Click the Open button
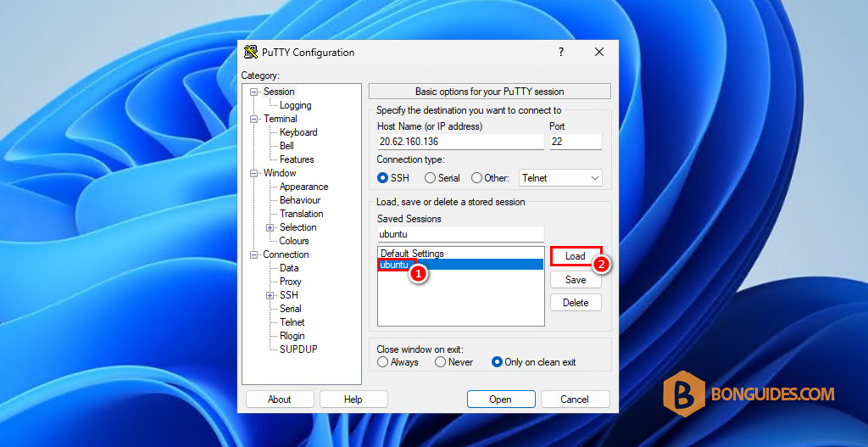The height and width of the screenshot is (447, 868). 501,400
